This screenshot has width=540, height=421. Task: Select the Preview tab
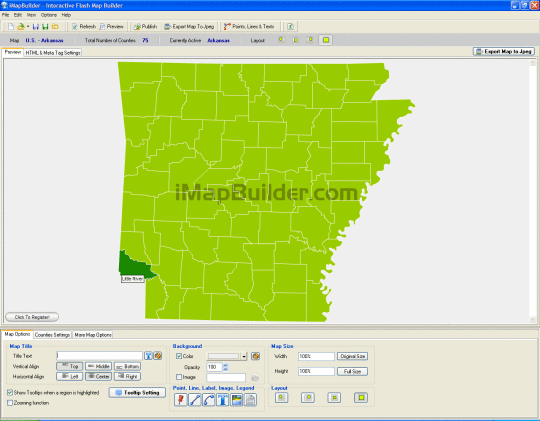click(13, 52)
